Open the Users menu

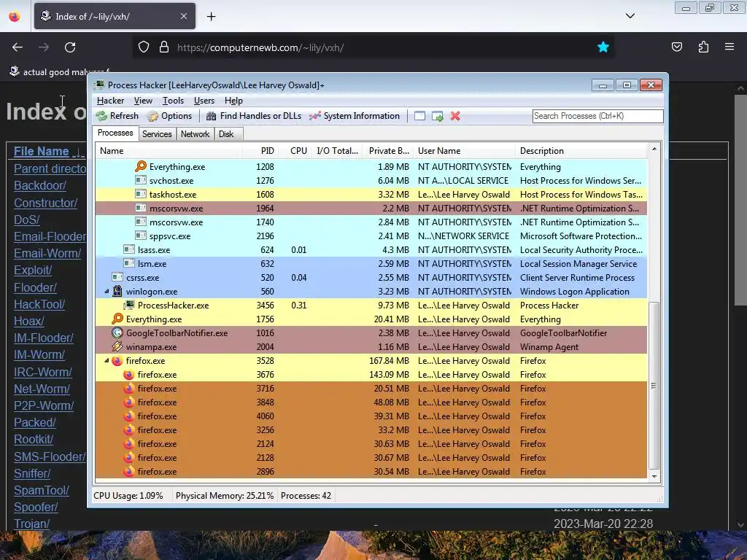204,101
